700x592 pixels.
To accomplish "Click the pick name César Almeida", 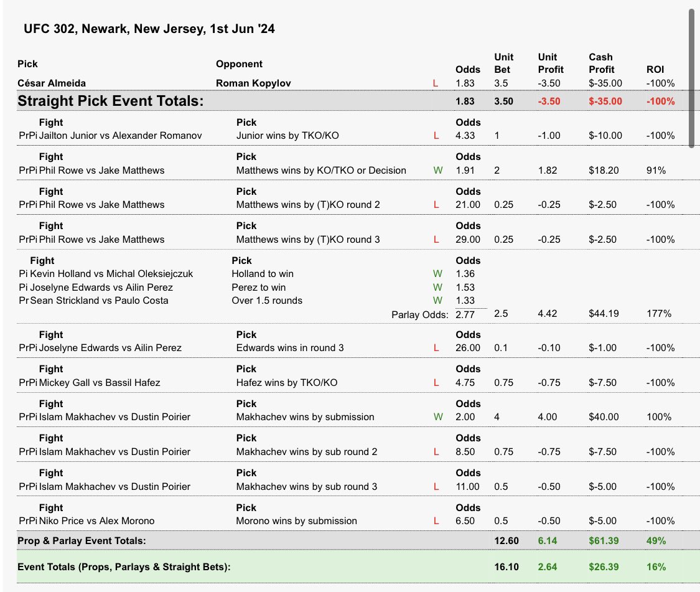I will point(52,83).
